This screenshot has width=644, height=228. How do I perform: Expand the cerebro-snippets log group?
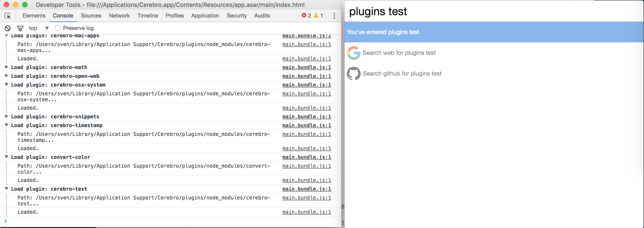(6, 116)
